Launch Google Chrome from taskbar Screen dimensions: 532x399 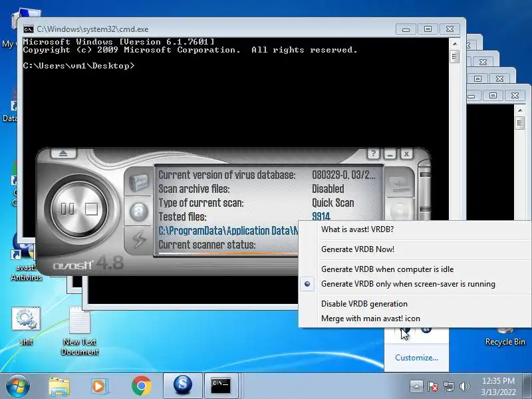(x=141, y=386)
